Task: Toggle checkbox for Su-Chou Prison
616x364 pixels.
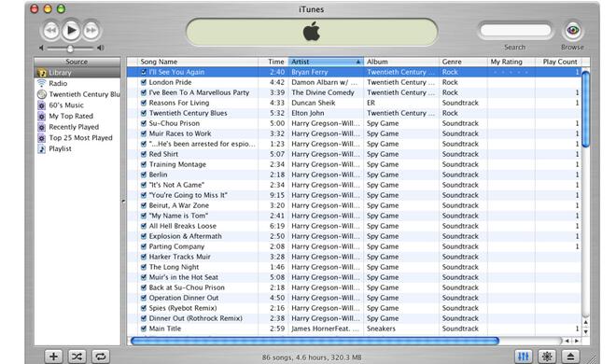Action: [144, 123]
